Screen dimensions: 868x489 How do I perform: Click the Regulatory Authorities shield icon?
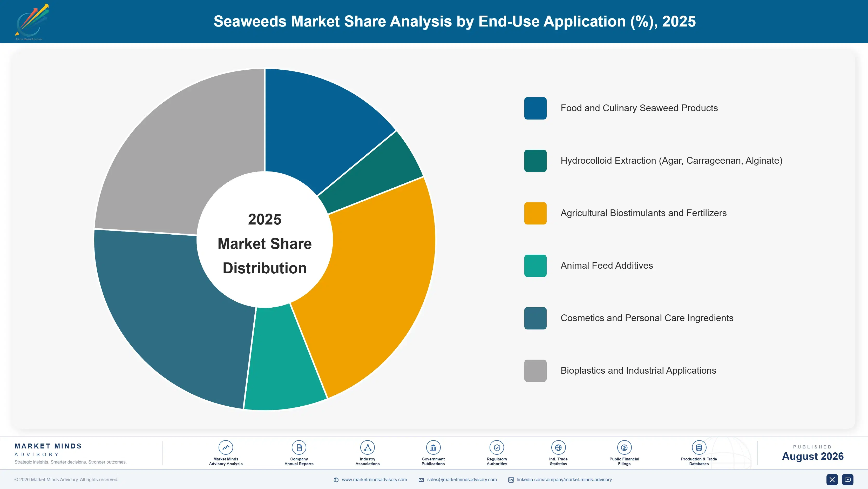(x=497, y=447)
